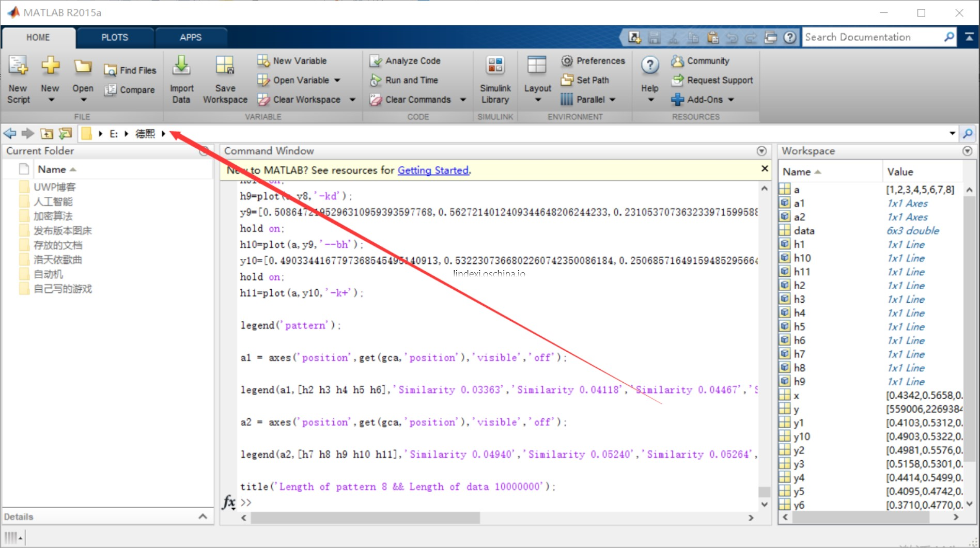This screenshot has width=980, height=548.
Task: Visit the Community resource
Action: pos(700,61)
